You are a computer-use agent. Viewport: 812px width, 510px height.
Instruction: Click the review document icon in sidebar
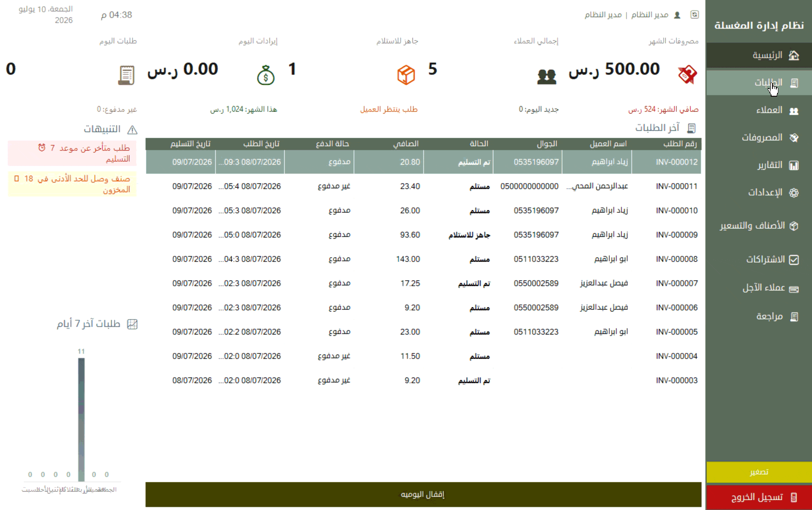pos(794,317)
